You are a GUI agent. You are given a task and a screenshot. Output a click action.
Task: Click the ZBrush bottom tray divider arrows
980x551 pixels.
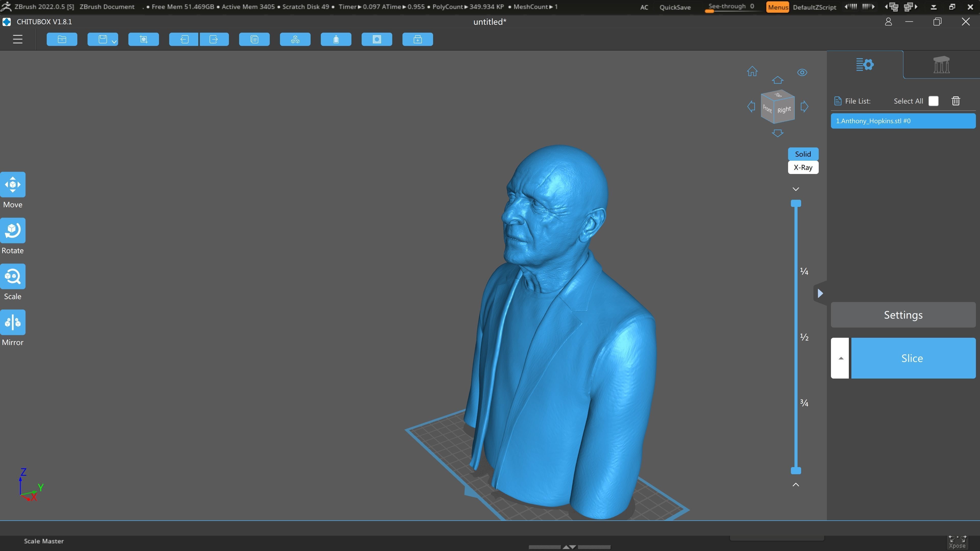[x=570, y=547]
